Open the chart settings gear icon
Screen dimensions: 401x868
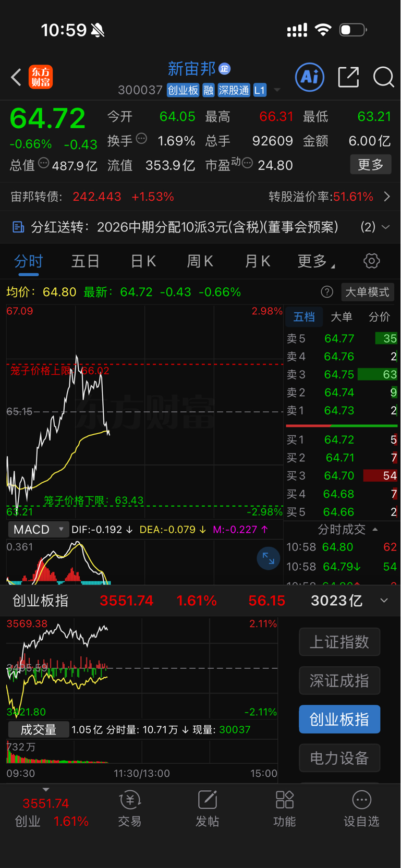371,261
